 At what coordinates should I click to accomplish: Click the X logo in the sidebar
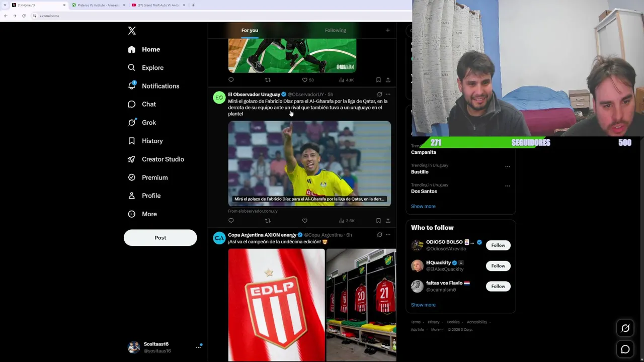pos(132,31)
